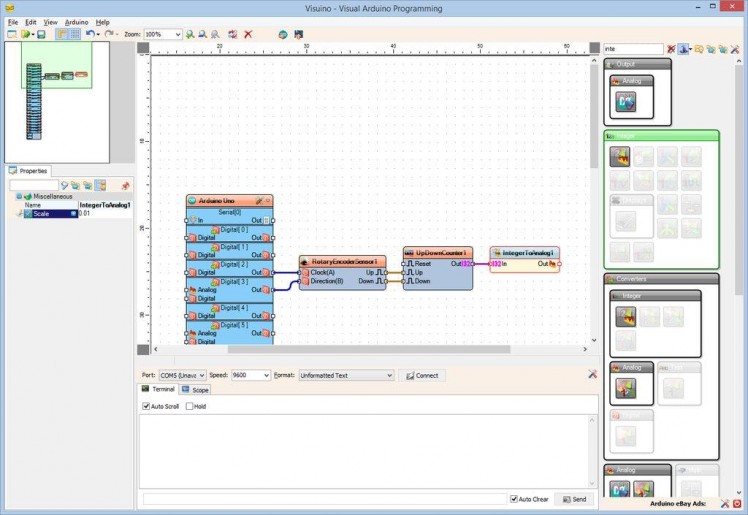The image size is (748, 515).
Task: Disable the Auto Scroll checkbox
Action: (x=146, y=406)
